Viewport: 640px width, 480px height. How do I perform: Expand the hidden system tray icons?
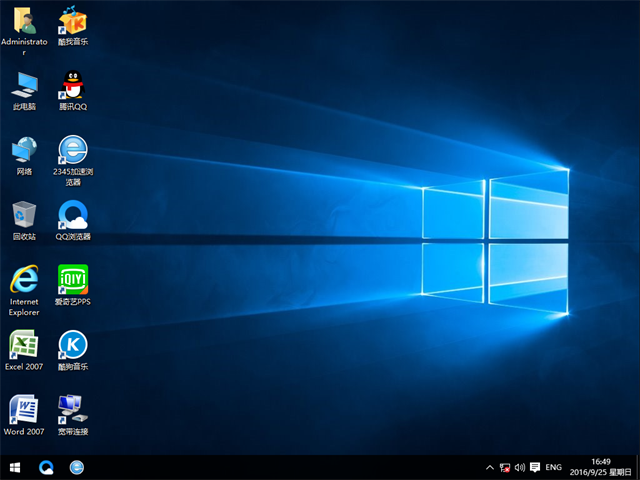(489, 467)
